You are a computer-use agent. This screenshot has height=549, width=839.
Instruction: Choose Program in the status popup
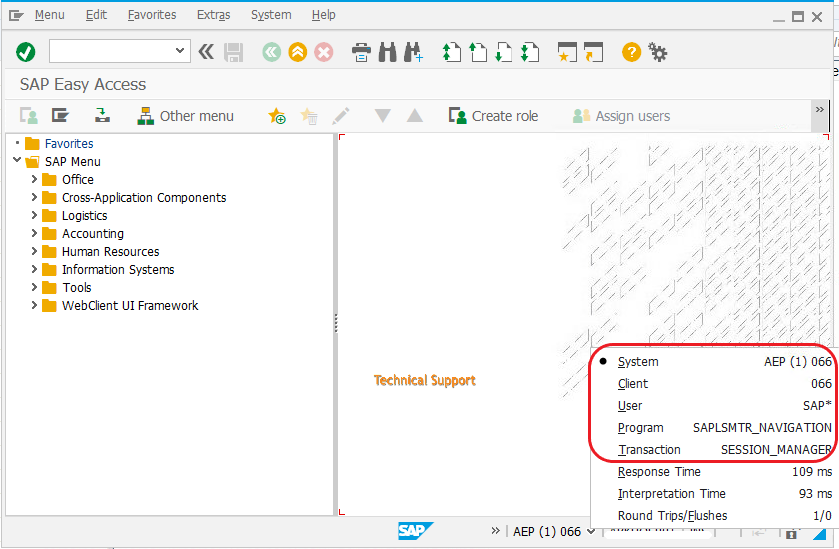click(x=714, y=428)
